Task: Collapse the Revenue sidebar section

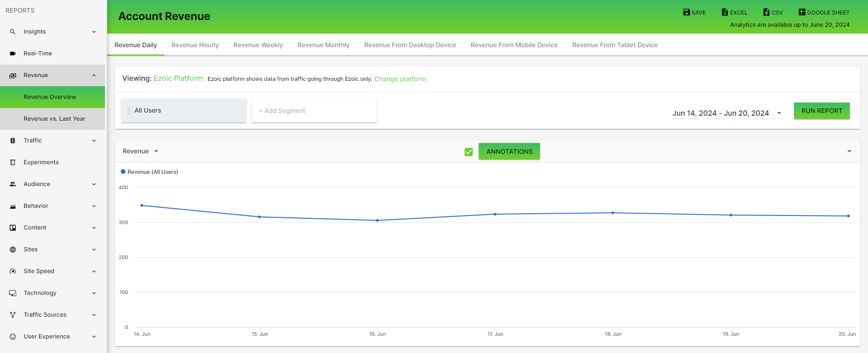Action: tap(94, 75)
